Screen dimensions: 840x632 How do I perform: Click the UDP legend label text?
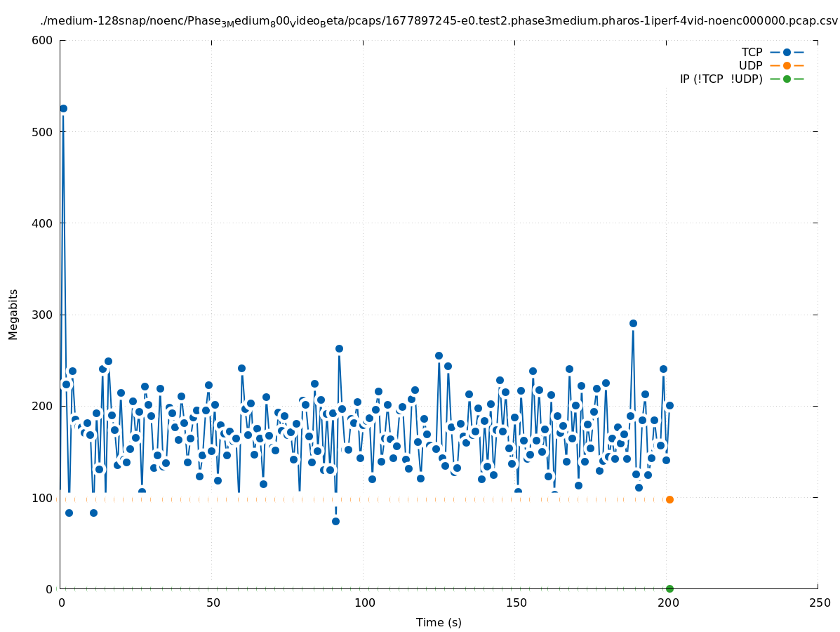tap(750, 65)
